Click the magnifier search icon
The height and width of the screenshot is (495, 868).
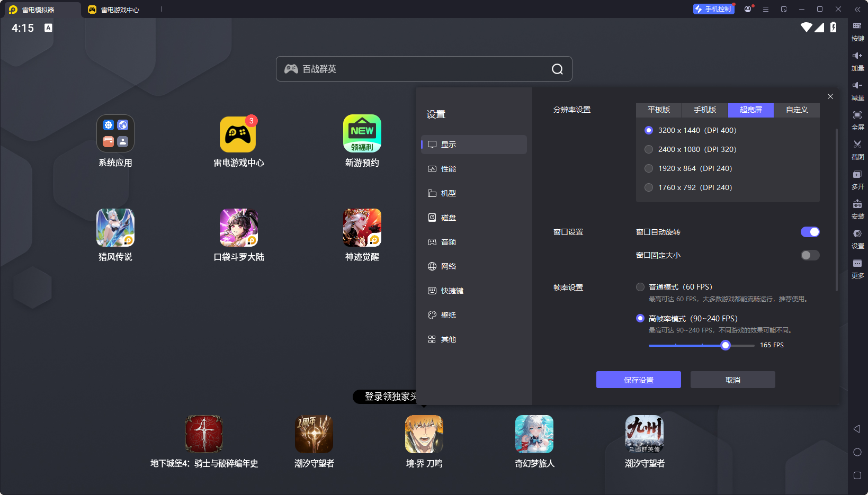tap(557, 69)
